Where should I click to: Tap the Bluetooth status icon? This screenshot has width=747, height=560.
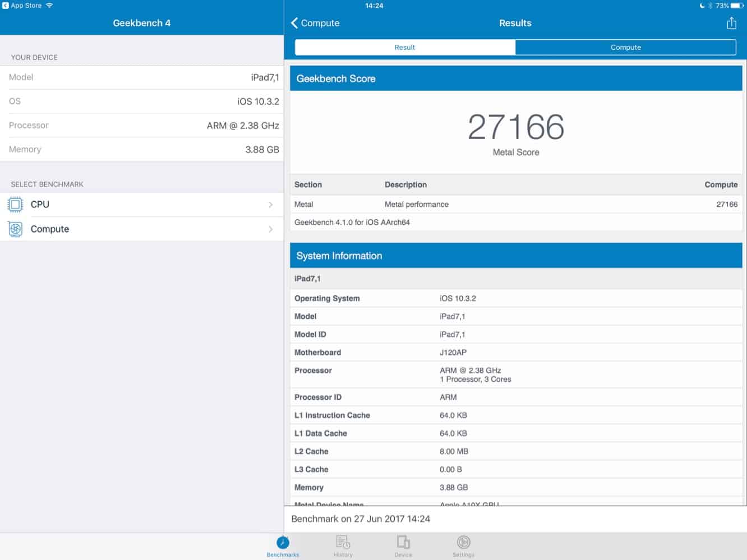pyautogui.click(x=709, y=6)
